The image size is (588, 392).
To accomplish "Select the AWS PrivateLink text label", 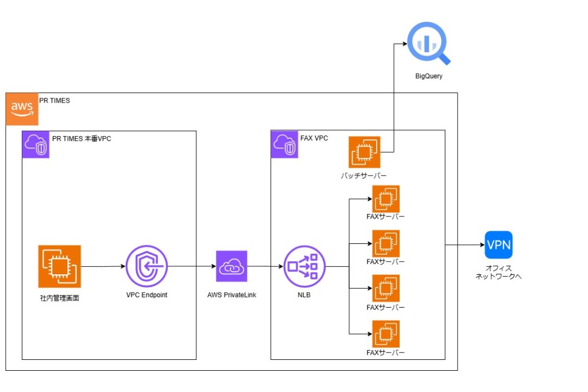I will tap(231, 295).
